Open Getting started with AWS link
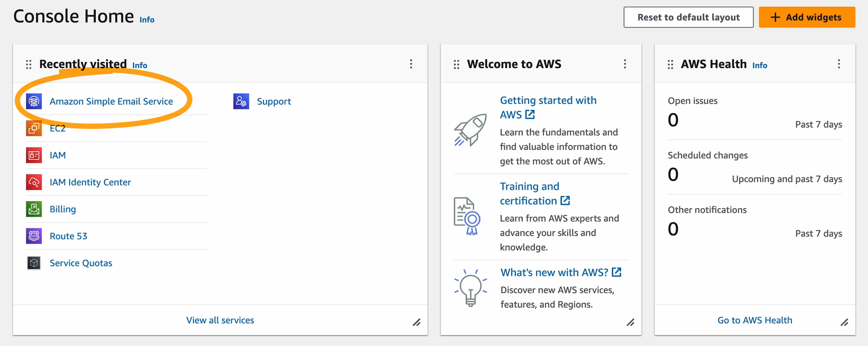 (548, 107)
